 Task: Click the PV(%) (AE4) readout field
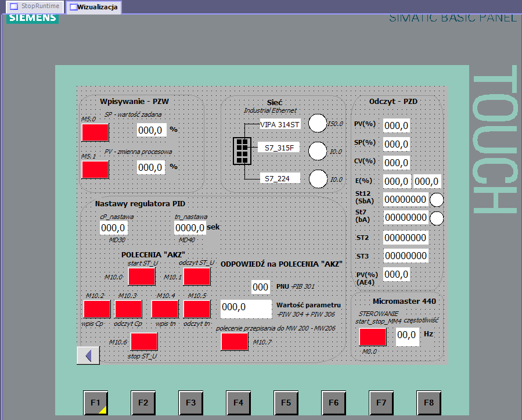coord(396,274)
